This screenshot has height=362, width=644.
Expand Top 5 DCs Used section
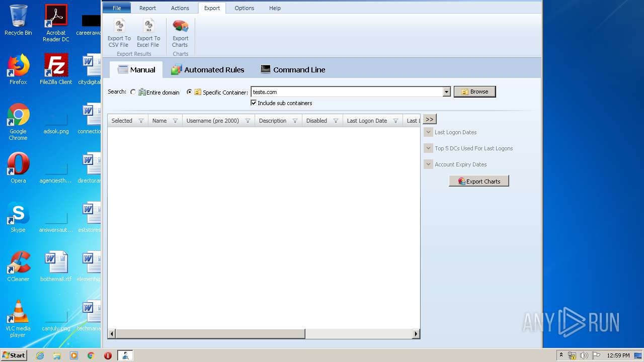(428, 148)
